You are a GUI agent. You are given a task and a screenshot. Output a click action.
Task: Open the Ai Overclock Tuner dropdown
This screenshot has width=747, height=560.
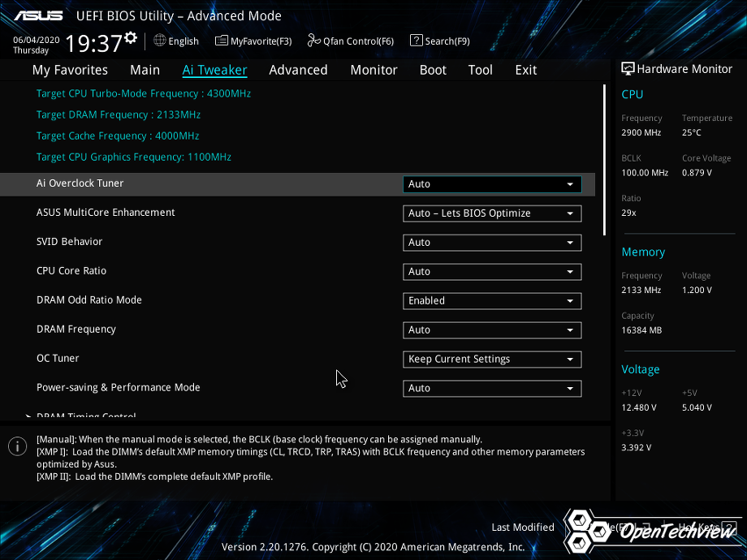click(492, 184)
